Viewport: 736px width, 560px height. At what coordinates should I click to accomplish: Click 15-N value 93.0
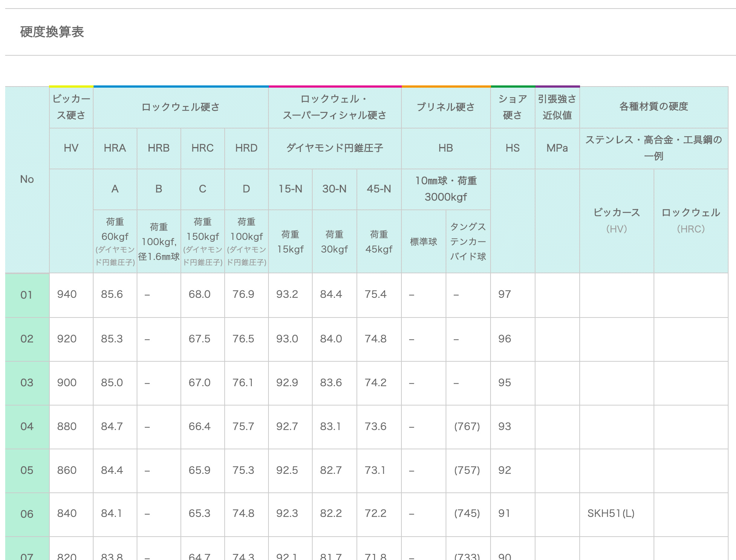point(287,339)
